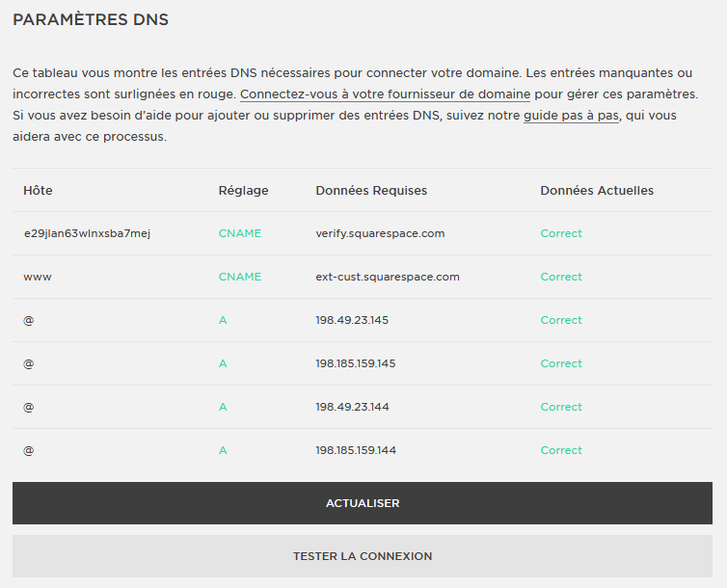Click Correct status for verify.squarespace.com row
Screen dimensions: 727x588
pyautogui.click(x=561, y=233)
